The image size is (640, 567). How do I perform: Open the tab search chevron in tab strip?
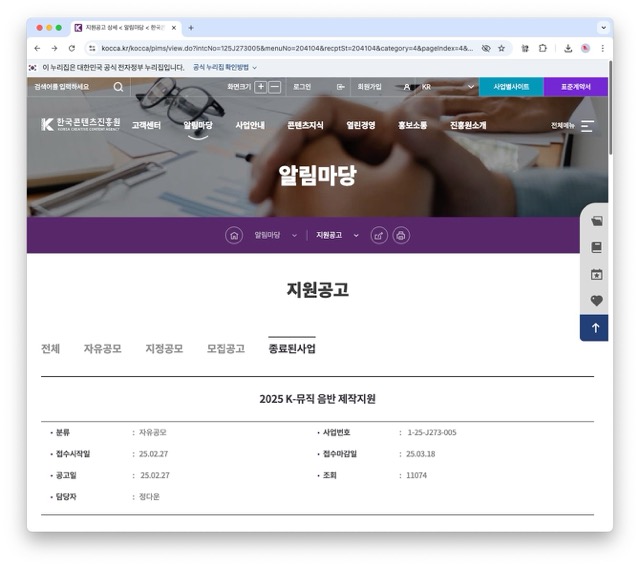click(603, 28)
